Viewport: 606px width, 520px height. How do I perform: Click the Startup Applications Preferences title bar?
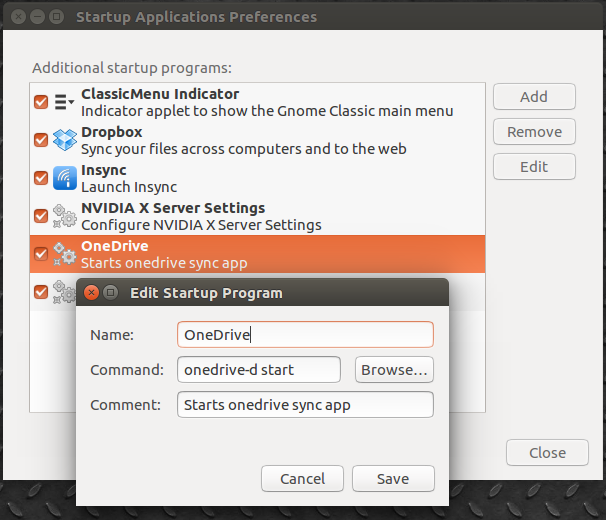(303, 17)
